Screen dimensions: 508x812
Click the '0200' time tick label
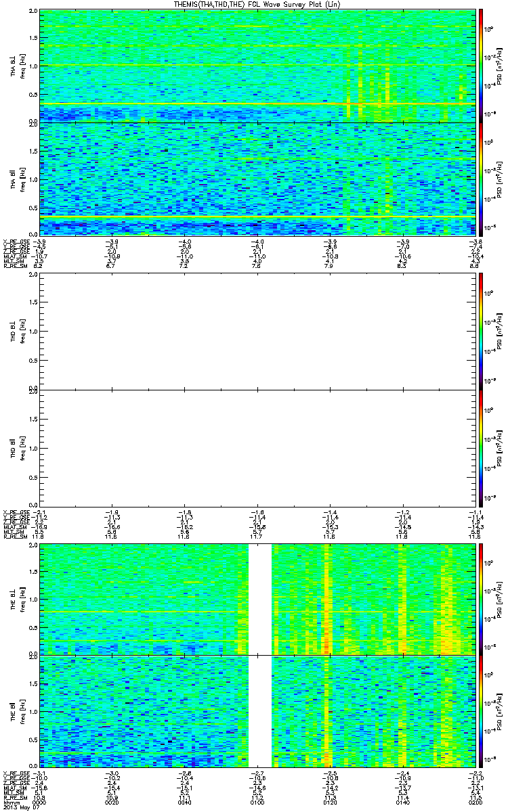coord(474,804)
